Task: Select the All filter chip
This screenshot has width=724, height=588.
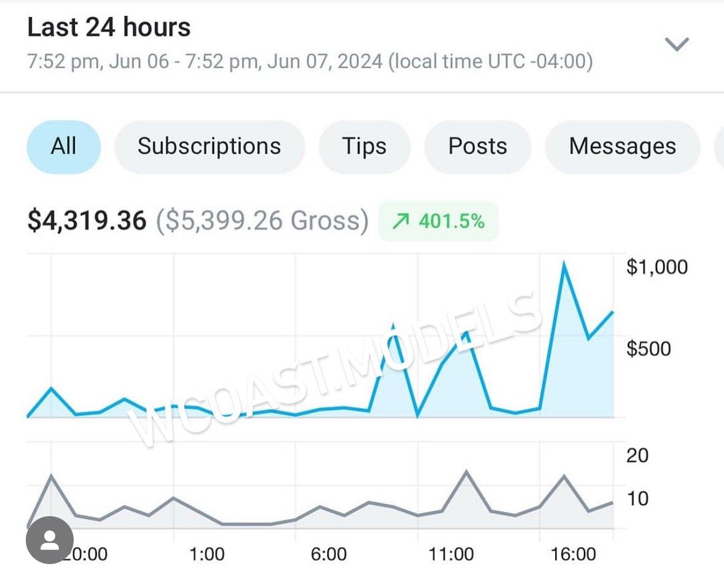Action: [x=64, y=147]
